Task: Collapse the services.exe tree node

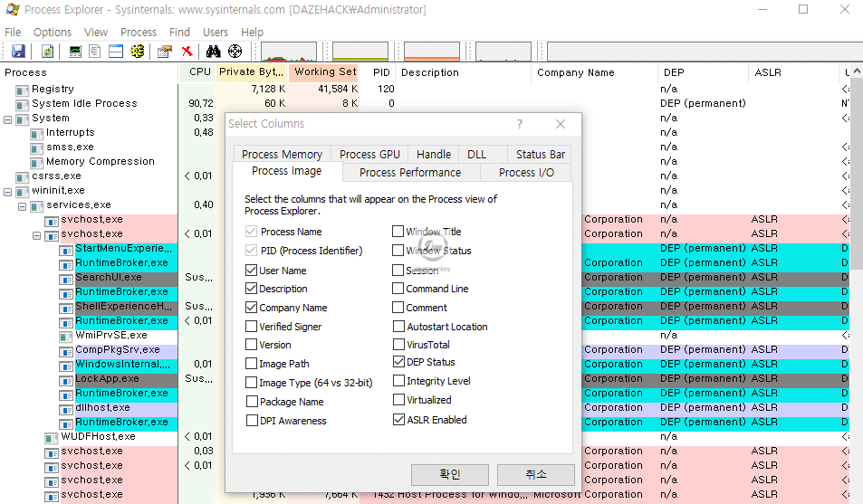Action: [x=22, y=207]
